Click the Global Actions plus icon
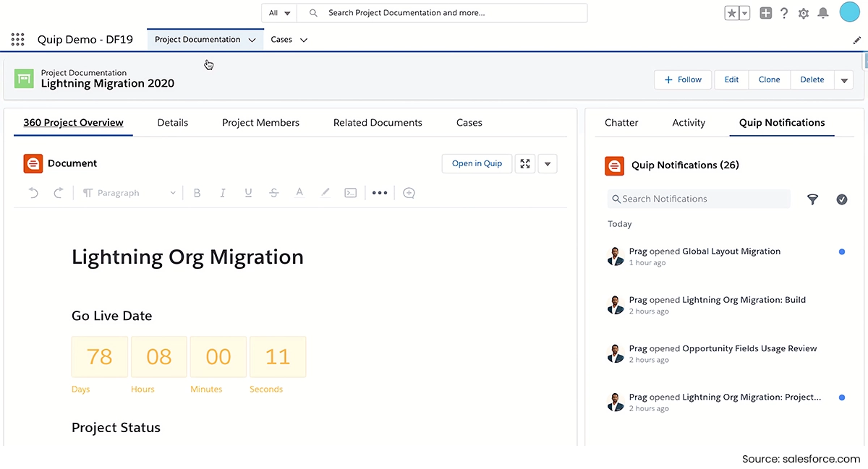The height and width of the screenshot is (469, 868). tap(765, 13)
